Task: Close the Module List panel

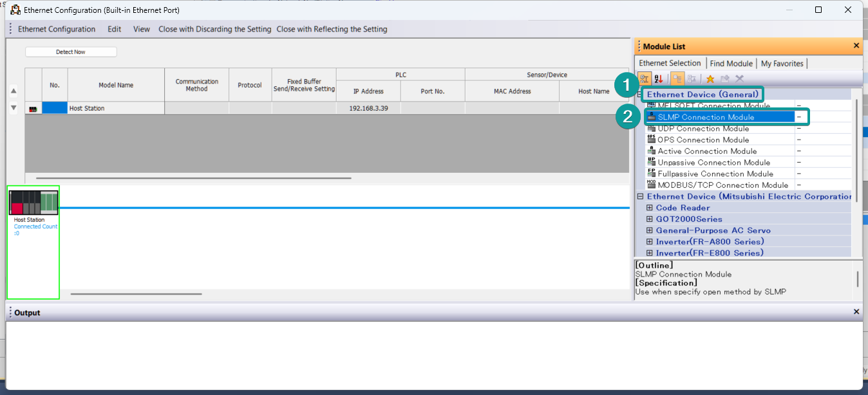Action: click(x=856, y=46)
